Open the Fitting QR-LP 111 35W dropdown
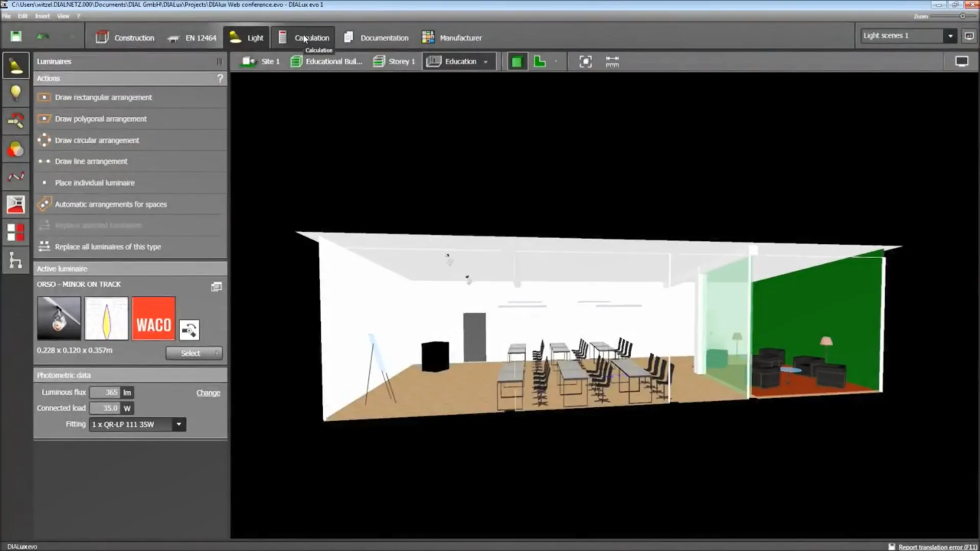The height and width of the screenshot is (551, 980). point(179,424)
